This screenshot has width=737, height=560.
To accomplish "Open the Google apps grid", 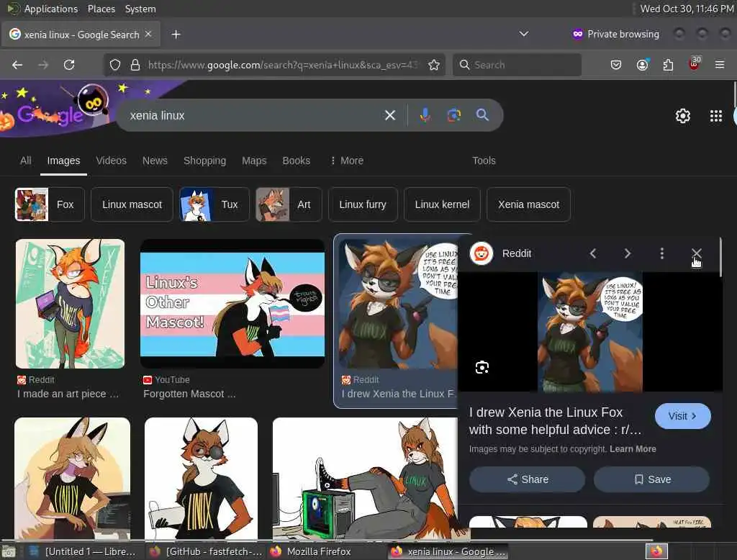I will point(716,116).
